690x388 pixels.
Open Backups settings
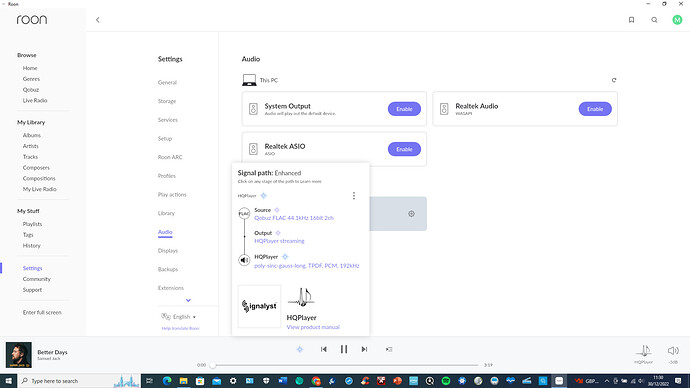(168, 269)
